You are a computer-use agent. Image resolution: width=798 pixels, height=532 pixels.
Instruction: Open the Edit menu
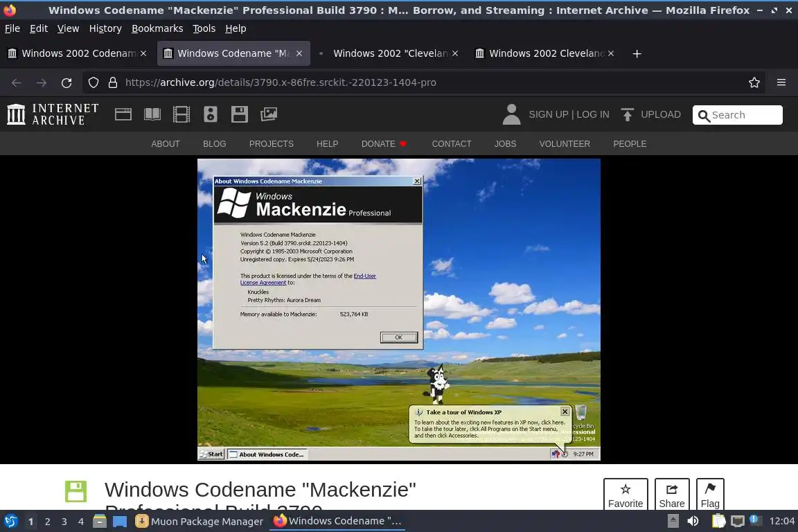39,28
